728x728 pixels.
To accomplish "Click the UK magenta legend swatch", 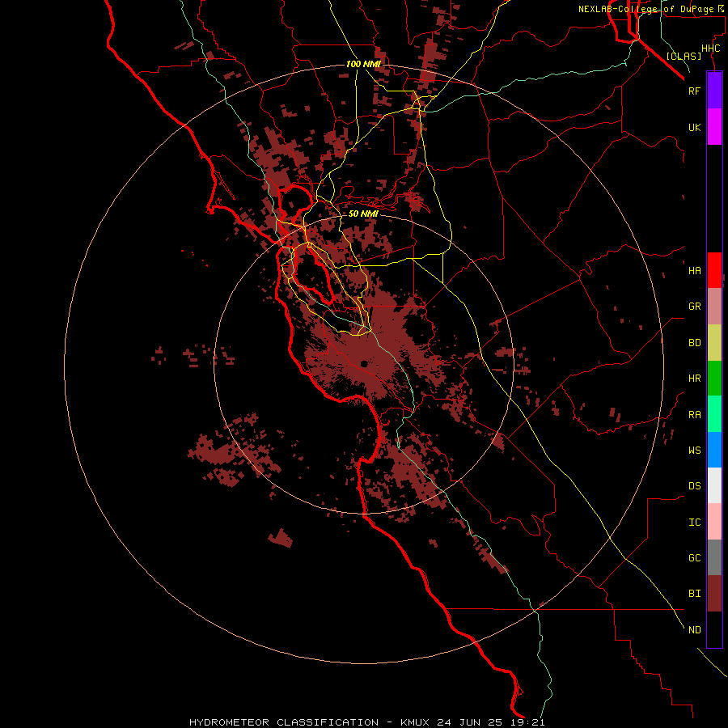I will tap(714, 127).
